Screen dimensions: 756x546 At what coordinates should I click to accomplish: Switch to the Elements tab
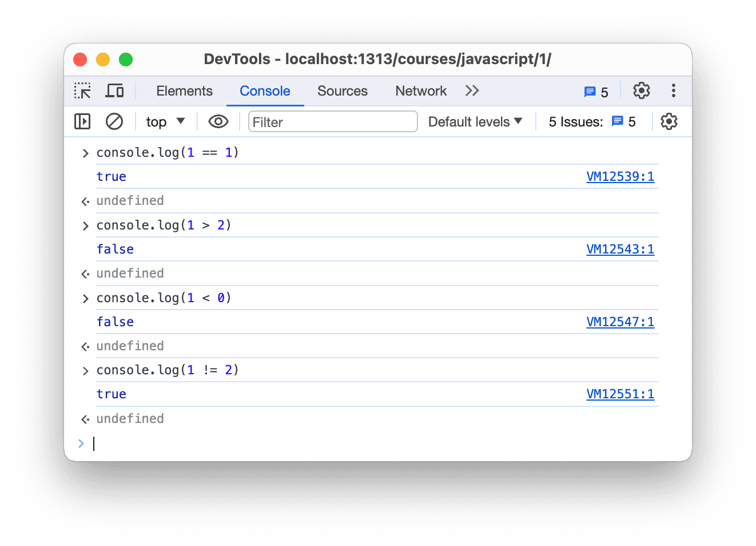coord(184,91)
